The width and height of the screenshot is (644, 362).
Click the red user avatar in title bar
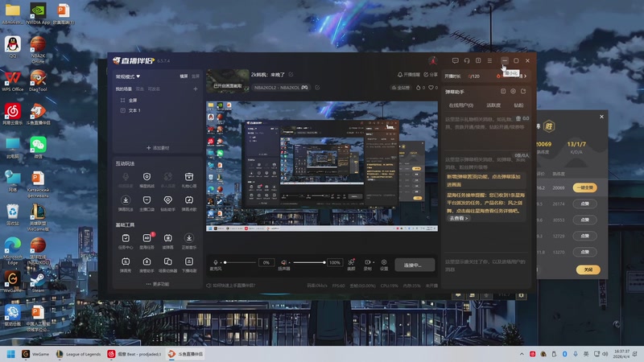[432, 61]
